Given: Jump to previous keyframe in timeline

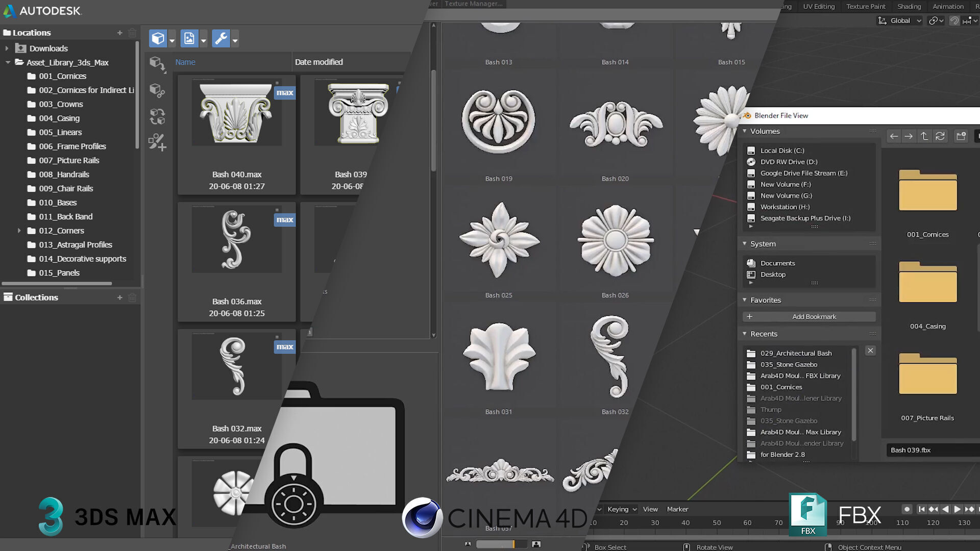Looking at the screenshot, I should tap(933, 509).
